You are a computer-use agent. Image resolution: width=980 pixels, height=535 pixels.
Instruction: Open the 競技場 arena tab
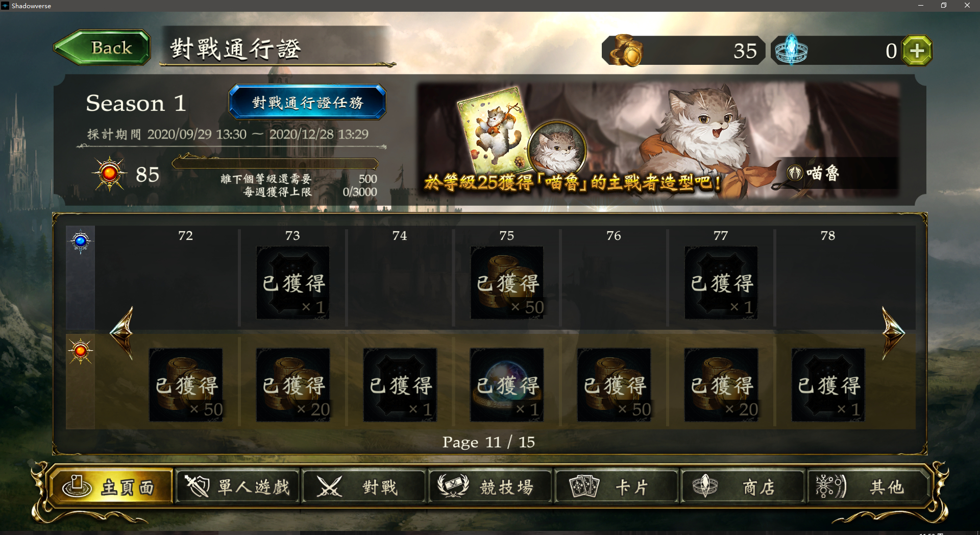point(490,487)
